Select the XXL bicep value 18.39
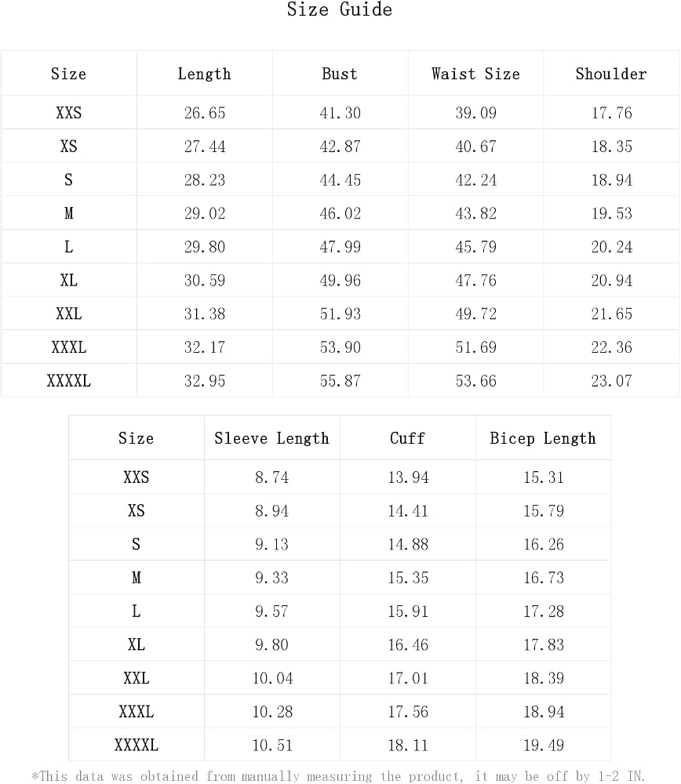 pyautogui.click(x=544, y=678)
